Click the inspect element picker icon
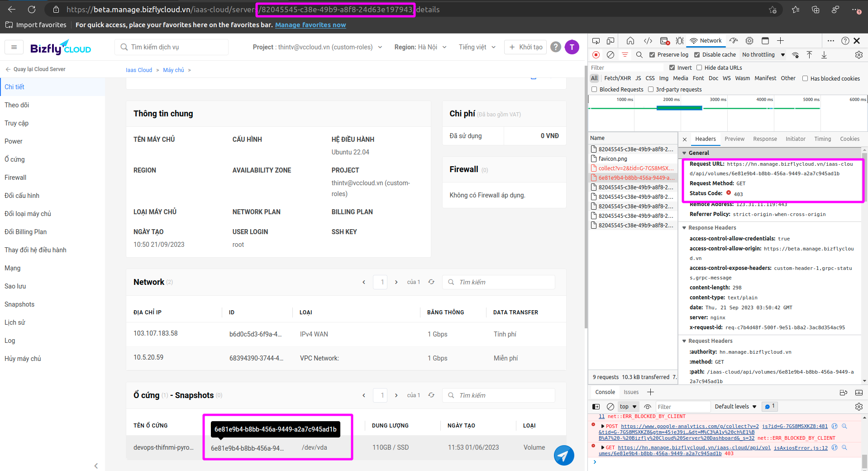This screenshot has height=471, width=868. [x=596, y=41]
